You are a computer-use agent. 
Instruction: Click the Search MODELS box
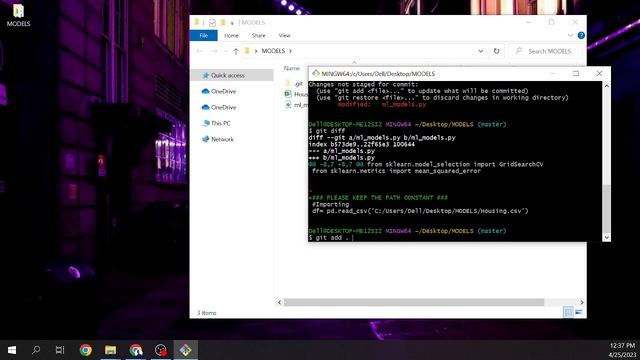[544, 51]
